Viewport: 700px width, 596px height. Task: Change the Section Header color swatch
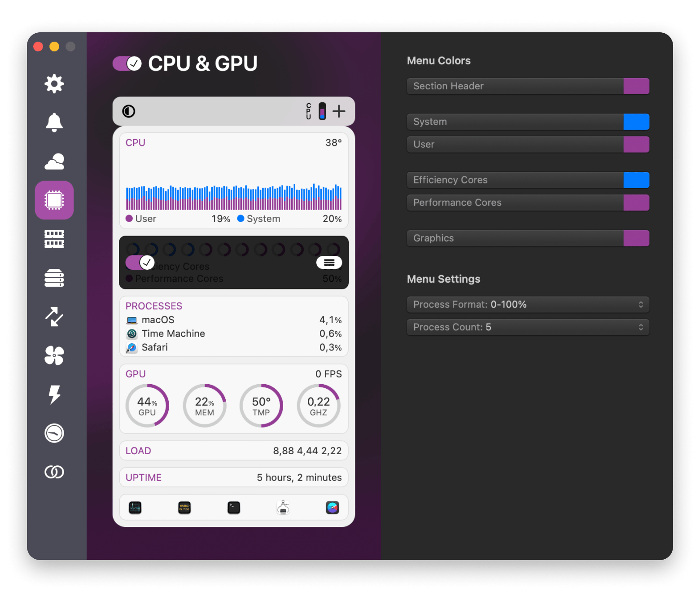click(636, 86)
